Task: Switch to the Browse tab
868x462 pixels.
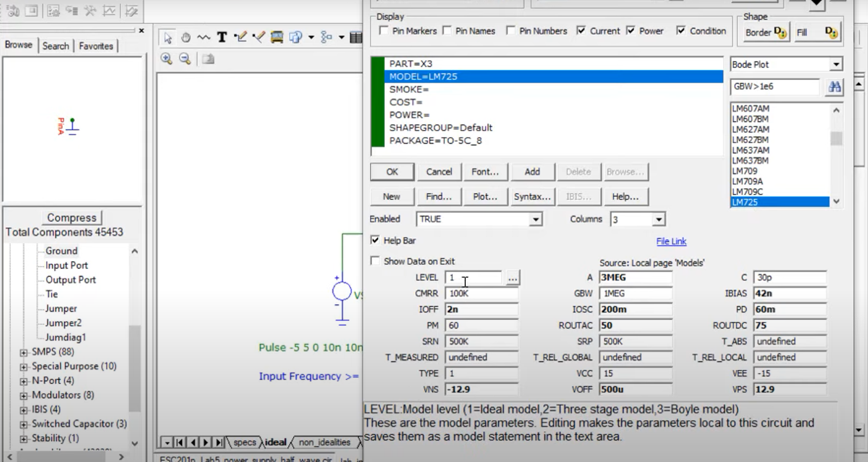Action: coord(19,45)
